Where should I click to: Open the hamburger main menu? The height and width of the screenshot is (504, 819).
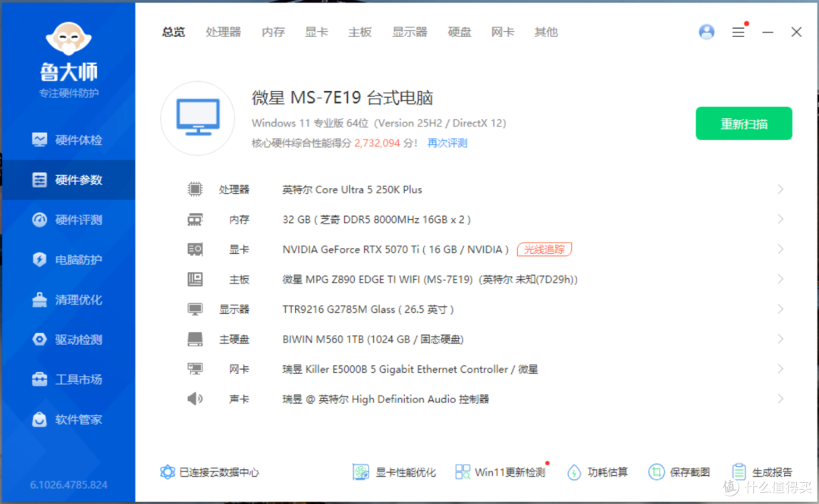click(x=738, y=33)
